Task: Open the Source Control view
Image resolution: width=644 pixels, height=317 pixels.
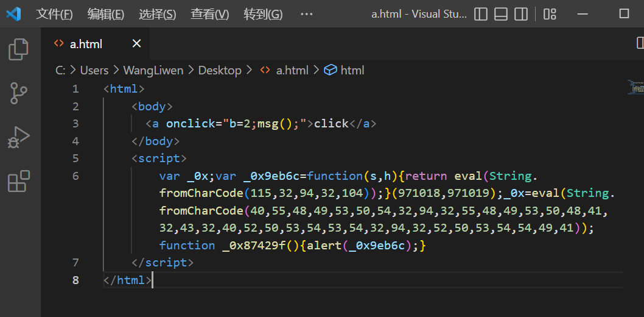Action: (18, 93)
